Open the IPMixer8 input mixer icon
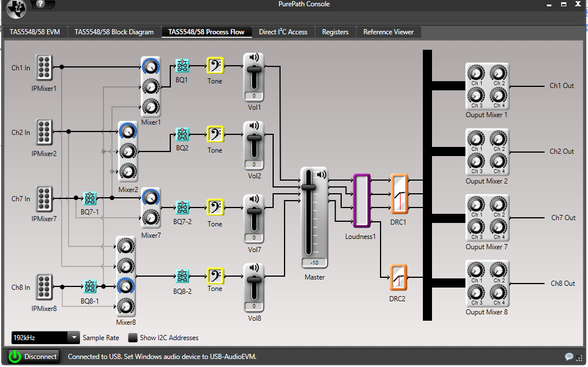The height and width of the screenshot is (367, 588). (x=44, y=287)
